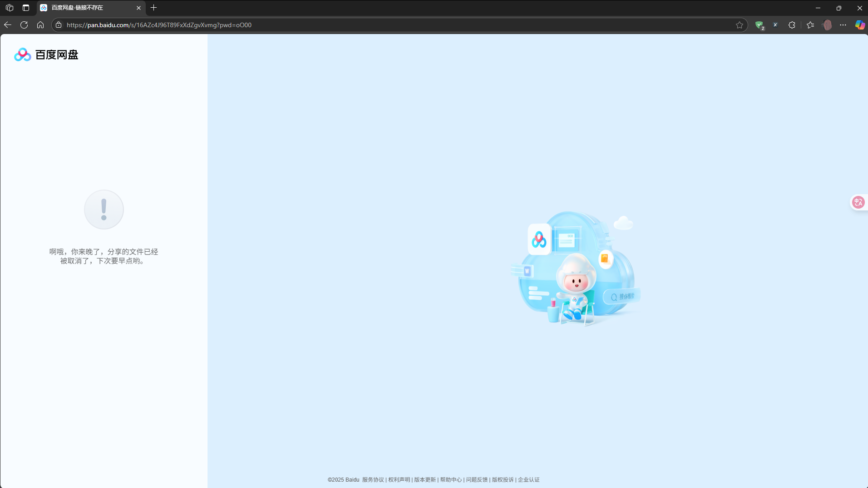The image size is (868, 488).
Task: Refresh the current page
Action: pos(24,25)
